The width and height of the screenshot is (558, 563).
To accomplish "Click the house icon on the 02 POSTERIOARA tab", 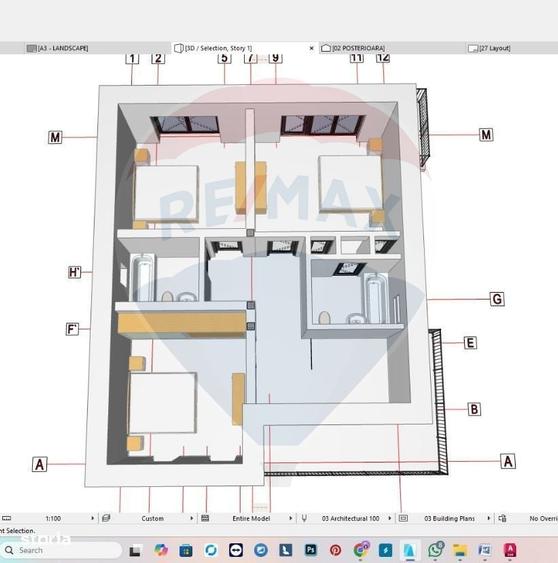I will [326, 48].
